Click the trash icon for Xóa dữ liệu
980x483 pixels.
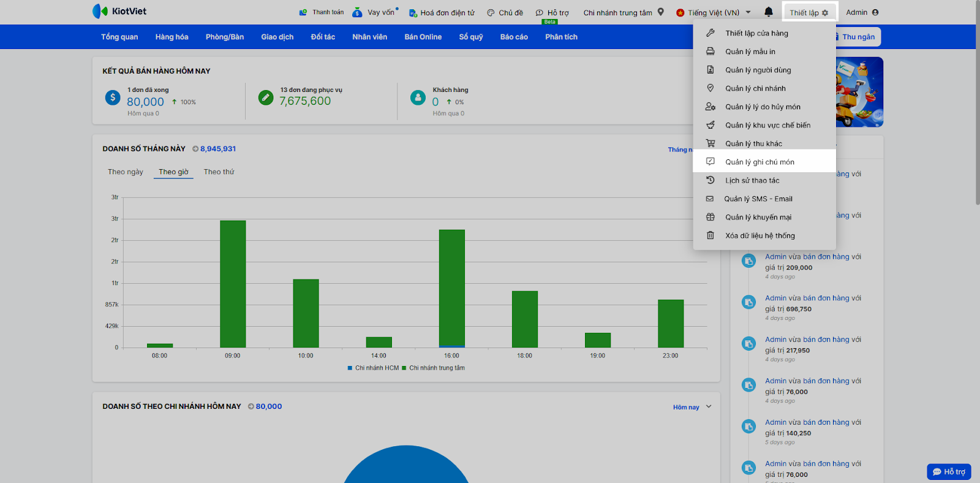(x=710, y=235)
